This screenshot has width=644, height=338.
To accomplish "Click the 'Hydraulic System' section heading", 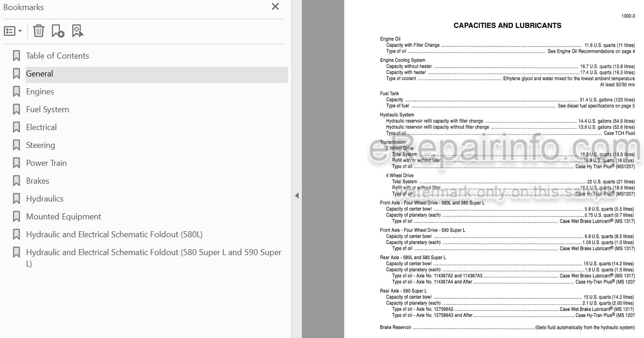I will [397, 115].
